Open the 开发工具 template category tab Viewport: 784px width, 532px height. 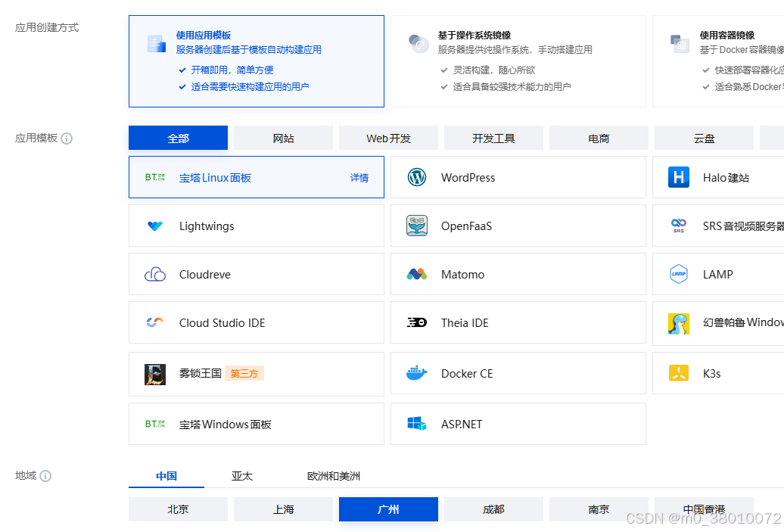[493, 138]
